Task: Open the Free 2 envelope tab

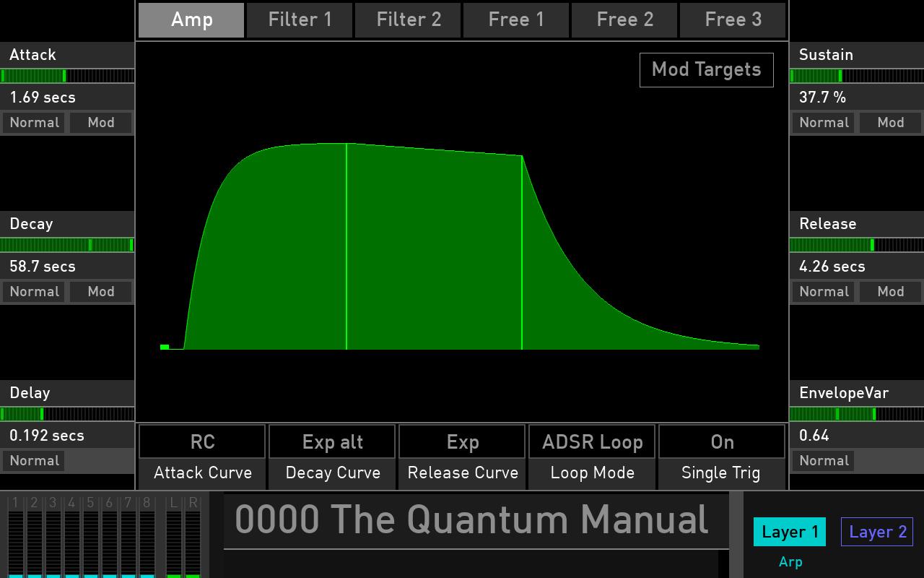Action: [624, 20]
